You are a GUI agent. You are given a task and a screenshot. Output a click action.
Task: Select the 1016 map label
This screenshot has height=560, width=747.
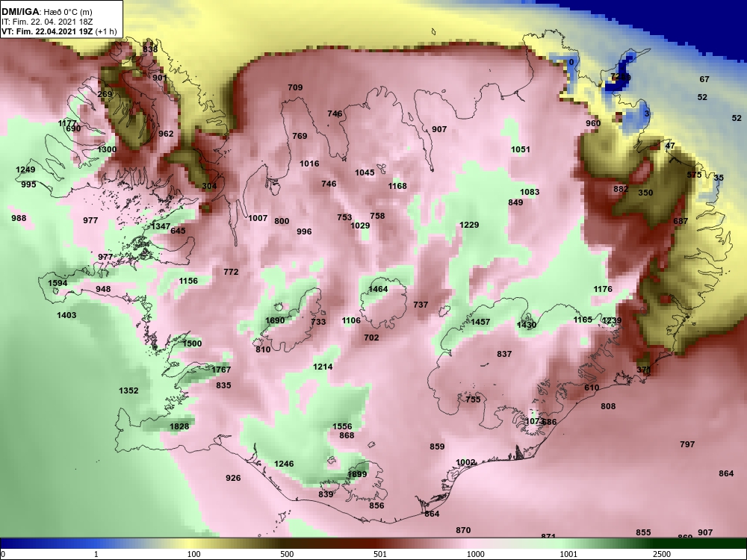tap(309, 164)
